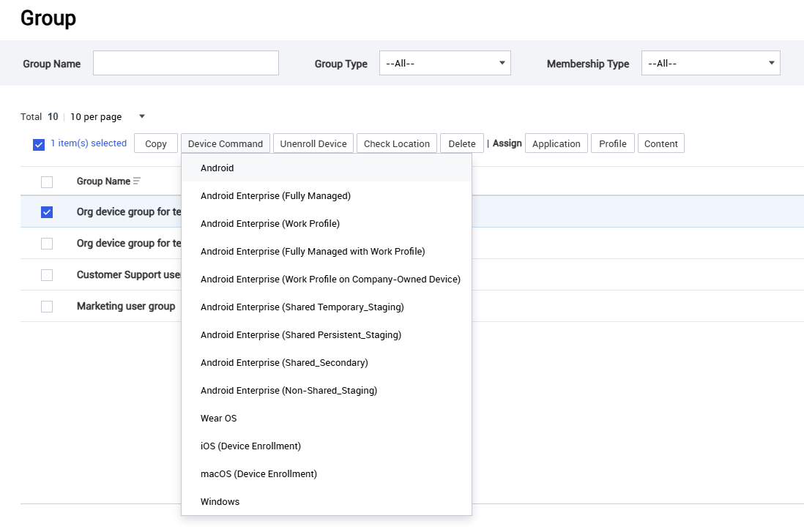Open the Profile assignment button
Image resolution: width=804 pixels, height=532 pixels.
tap(612, 143)
